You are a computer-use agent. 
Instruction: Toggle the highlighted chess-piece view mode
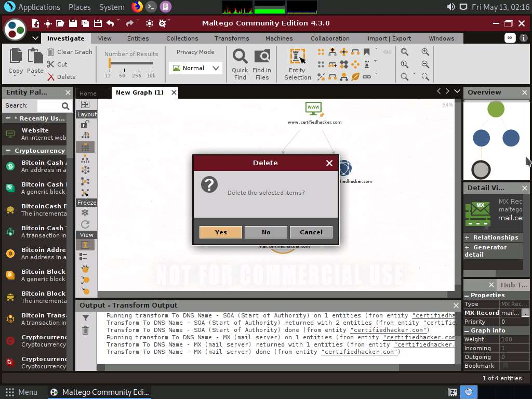tap(85, 245)
